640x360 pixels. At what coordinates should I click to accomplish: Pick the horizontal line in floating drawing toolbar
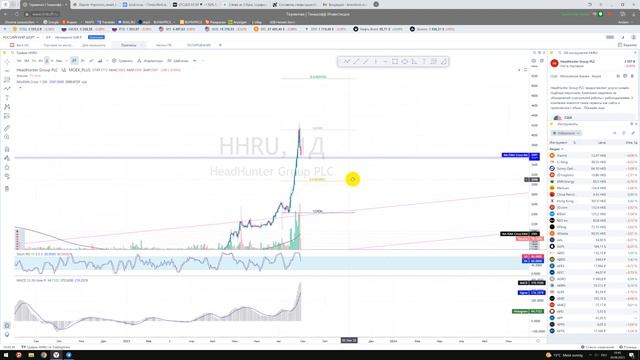[x=385, y=61]
